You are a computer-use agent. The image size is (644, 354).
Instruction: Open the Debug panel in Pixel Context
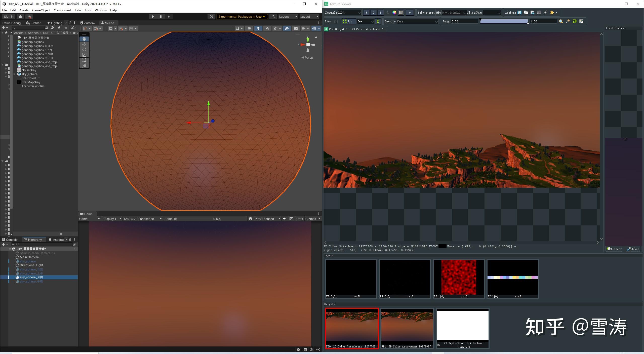[633, 249]
